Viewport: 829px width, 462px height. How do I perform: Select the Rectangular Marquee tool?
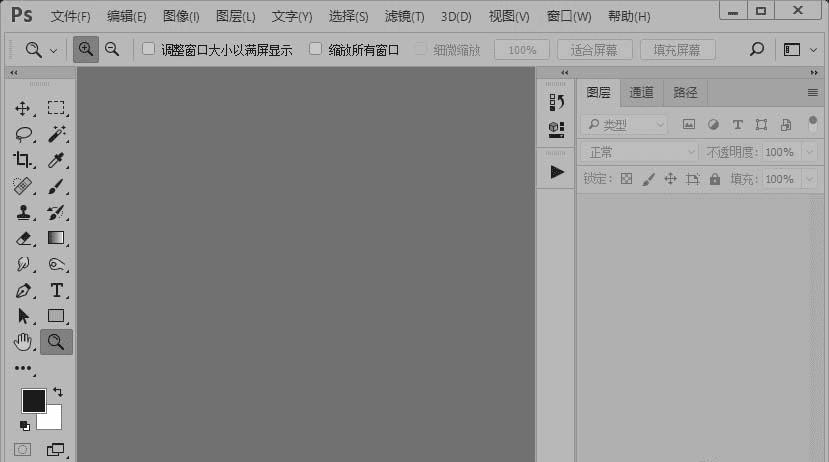(x=56, y=108)
